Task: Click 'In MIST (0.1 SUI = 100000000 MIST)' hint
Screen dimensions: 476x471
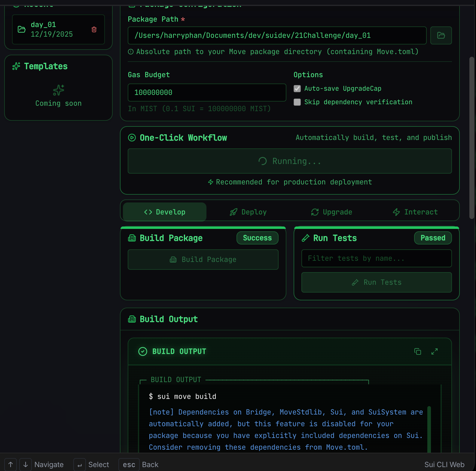Action: 200,109
